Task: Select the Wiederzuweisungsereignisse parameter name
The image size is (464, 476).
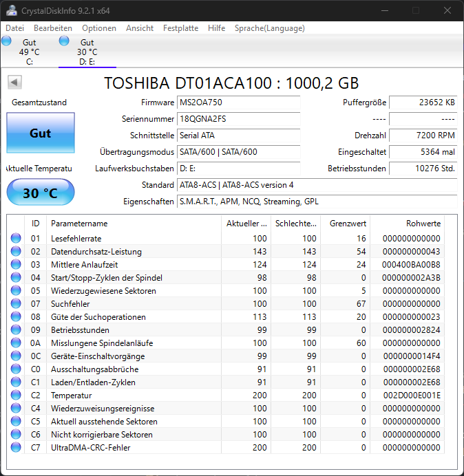Action: click(103, 409)
